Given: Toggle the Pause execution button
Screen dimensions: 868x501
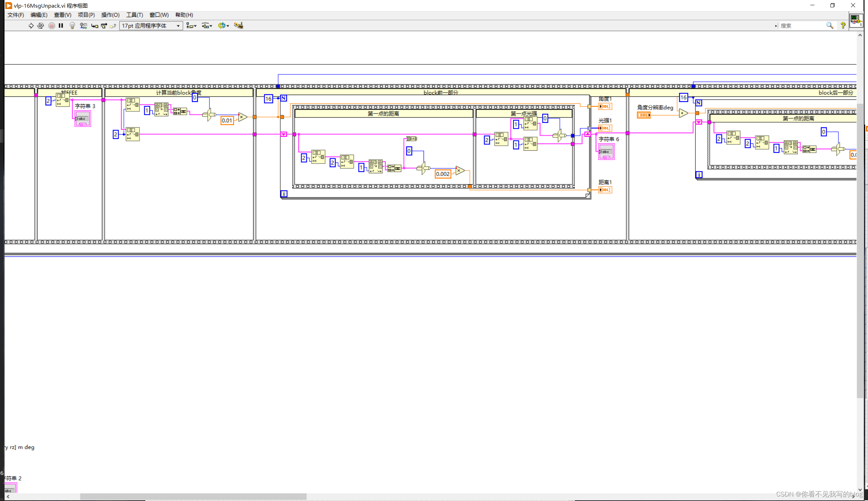Looking at the screenshot, I should 61,26.
